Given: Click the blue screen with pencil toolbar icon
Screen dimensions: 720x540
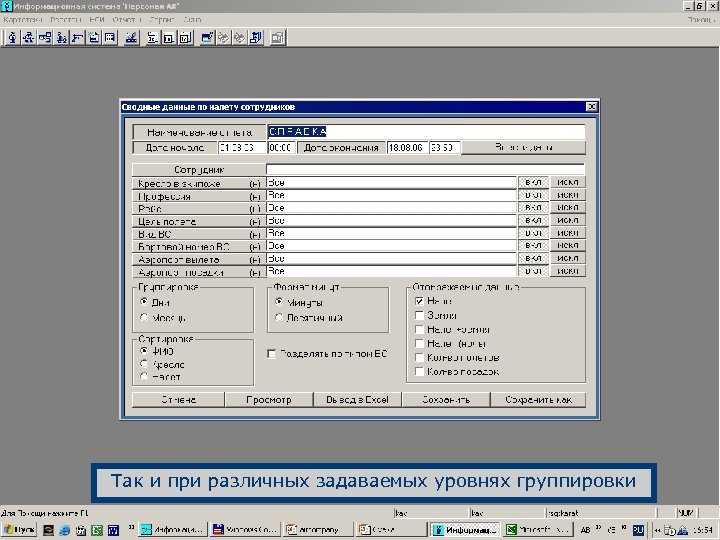Looking at the screenshot, I should click(207, 38).
